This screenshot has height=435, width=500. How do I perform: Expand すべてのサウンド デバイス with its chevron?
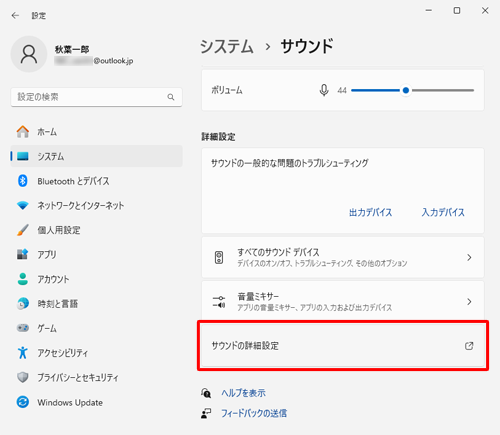pos(469,257)
